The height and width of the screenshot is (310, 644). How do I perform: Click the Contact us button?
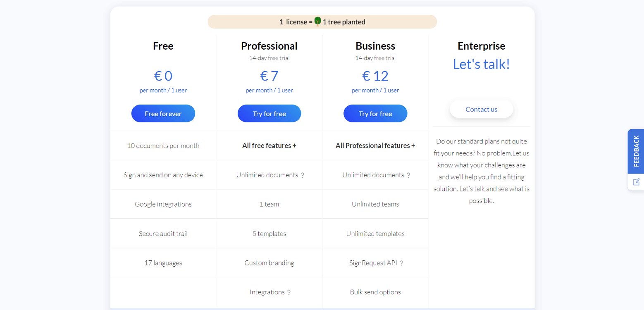pyautogui.click(x=482, y=109)
